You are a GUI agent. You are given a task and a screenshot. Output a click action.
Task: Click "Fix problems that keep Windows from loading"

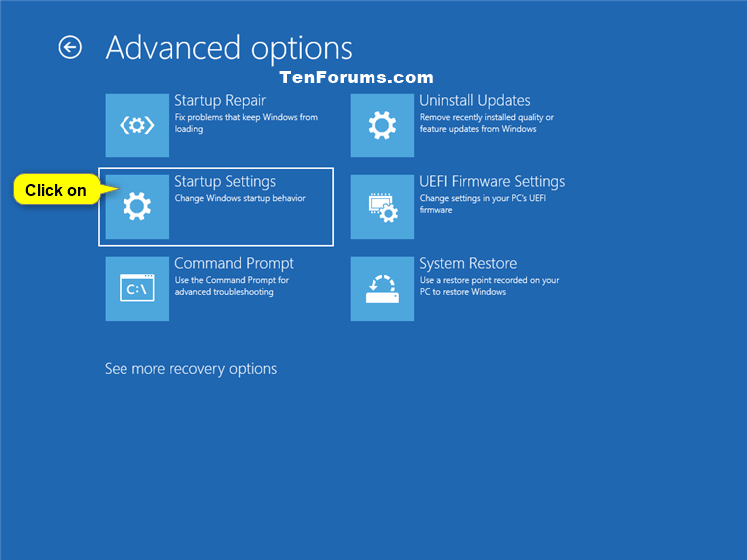click(x=246, y=123)
